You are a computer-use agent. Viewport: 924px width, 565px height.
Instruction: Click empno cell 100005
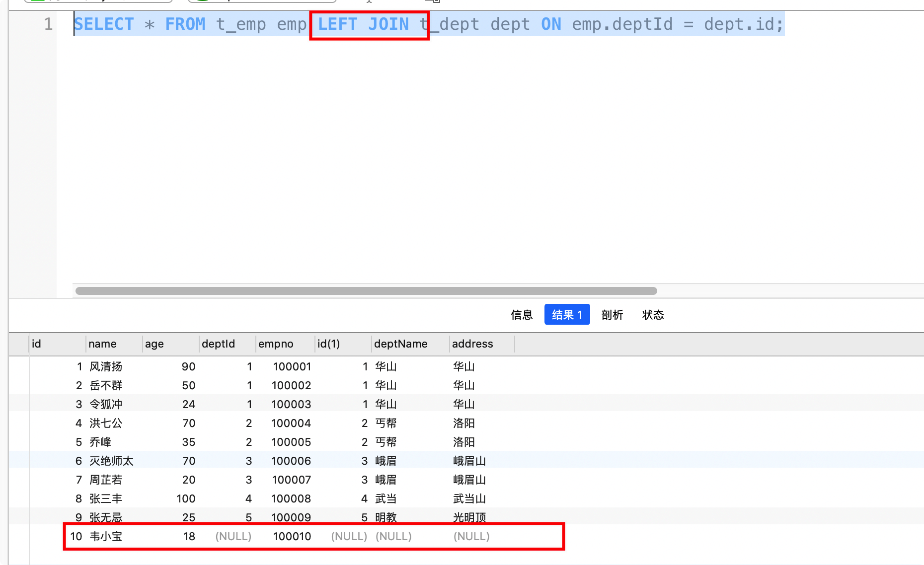(x=292, y=442)
